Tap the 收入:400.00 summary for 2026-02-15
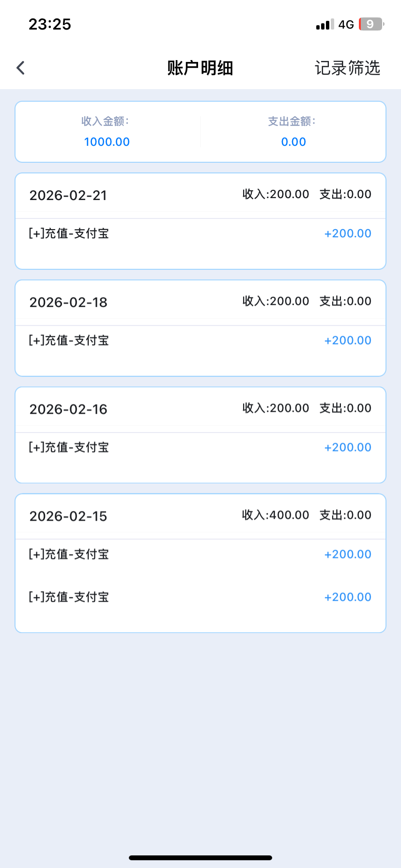 coord(276,515)
